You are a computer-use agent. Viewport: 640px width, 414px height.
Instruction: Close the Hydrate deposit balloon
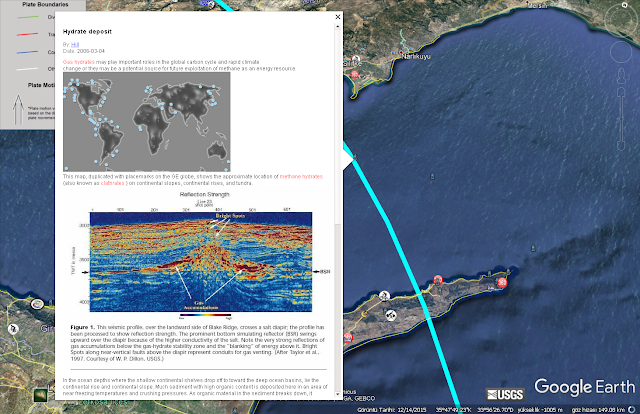338,17
